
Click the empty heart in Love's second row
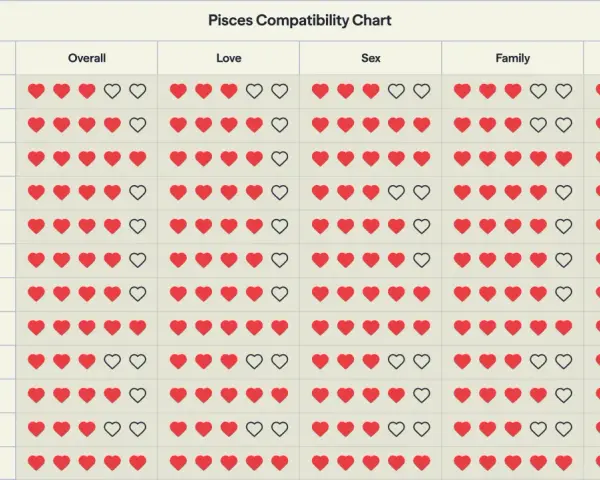[280, 125]
